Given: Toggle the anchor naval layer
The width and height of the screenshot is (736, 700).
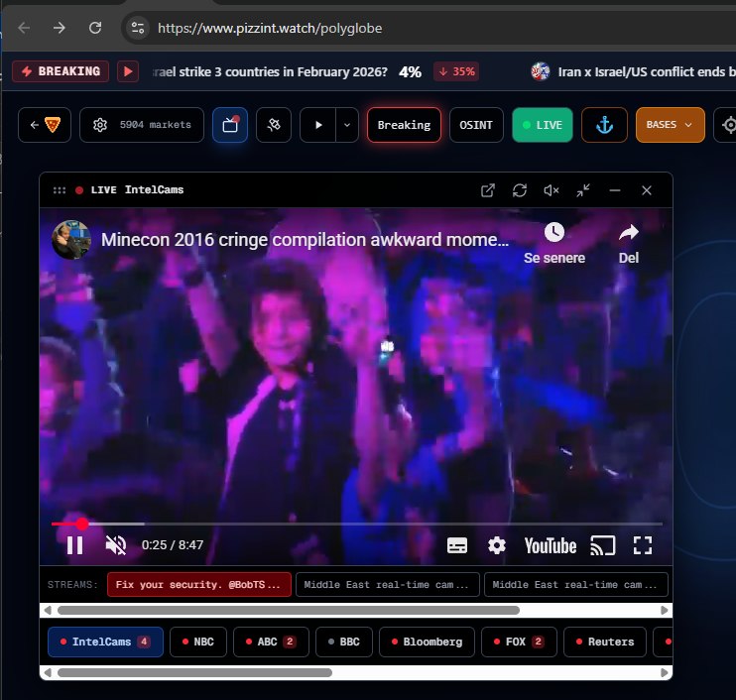Looking at the screenshot, I should coord(605,125).
